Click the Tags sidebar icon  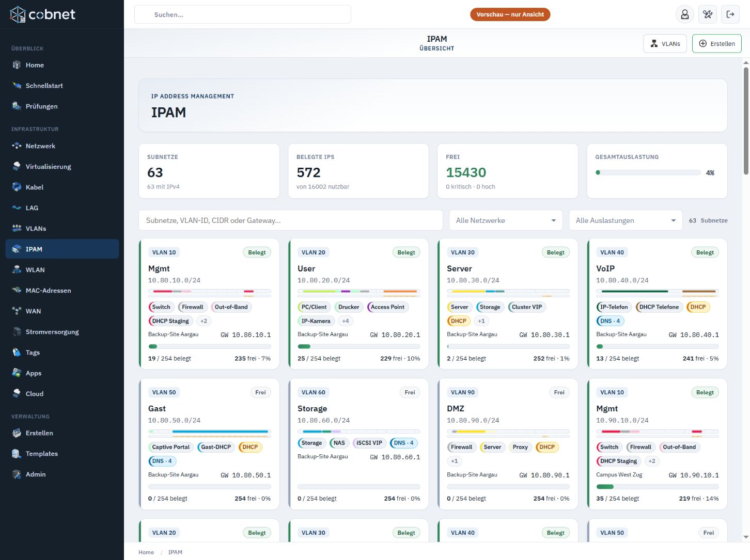(x=17, y=353)
